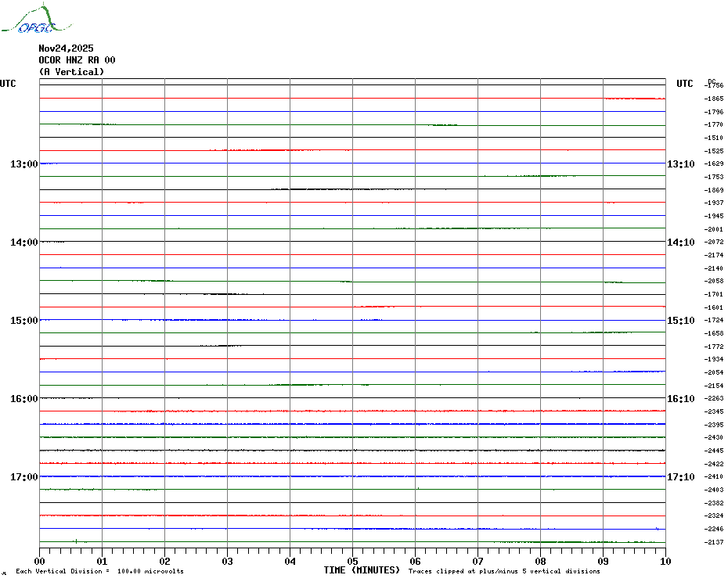Select the 10 minute tick label

[x=665, y=561]
